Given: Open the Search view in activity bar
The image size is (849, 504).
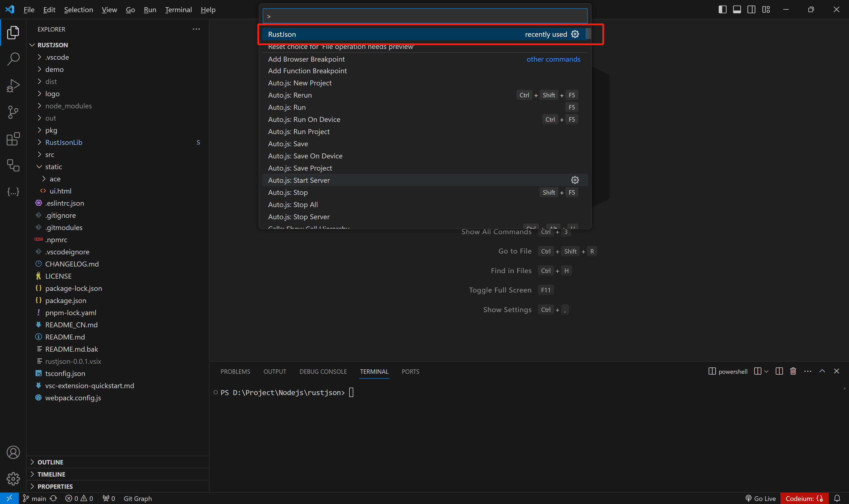Looking at the screenshot, I should point(13,59).
